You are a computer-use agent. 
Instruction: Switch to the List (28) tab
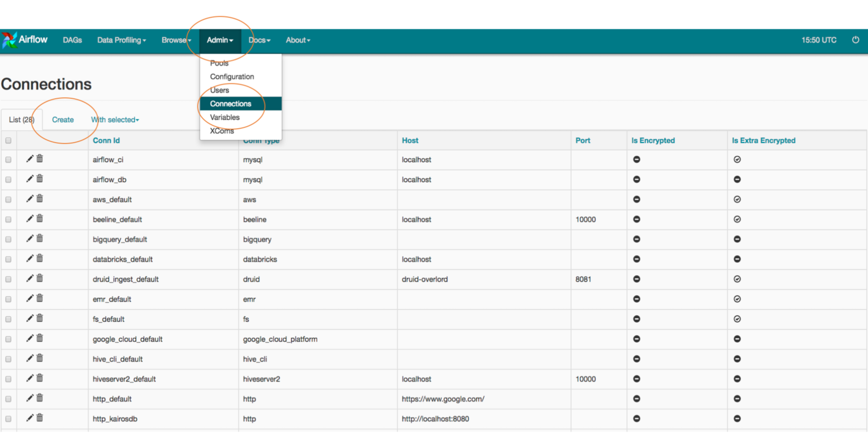pos(21,120)
